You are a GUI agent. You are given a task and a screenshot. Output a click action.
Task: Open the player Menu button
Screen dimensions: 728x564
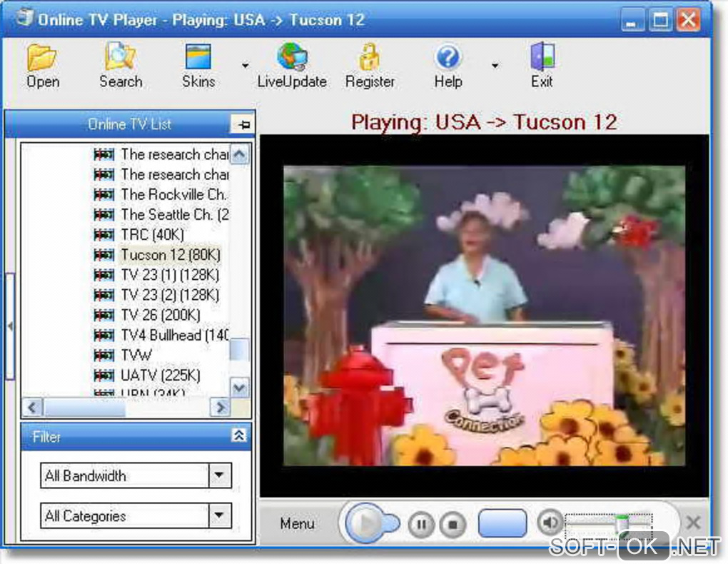[x=297, y=523]
